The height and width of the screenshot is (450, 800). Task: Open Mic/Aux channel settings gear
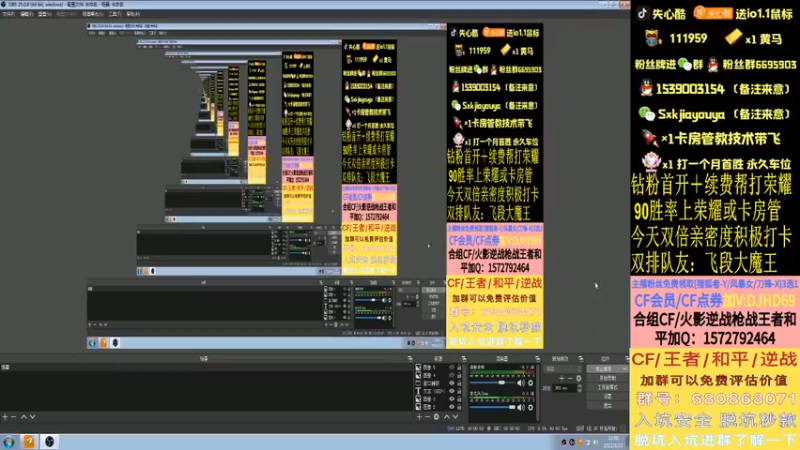point(531,407)
